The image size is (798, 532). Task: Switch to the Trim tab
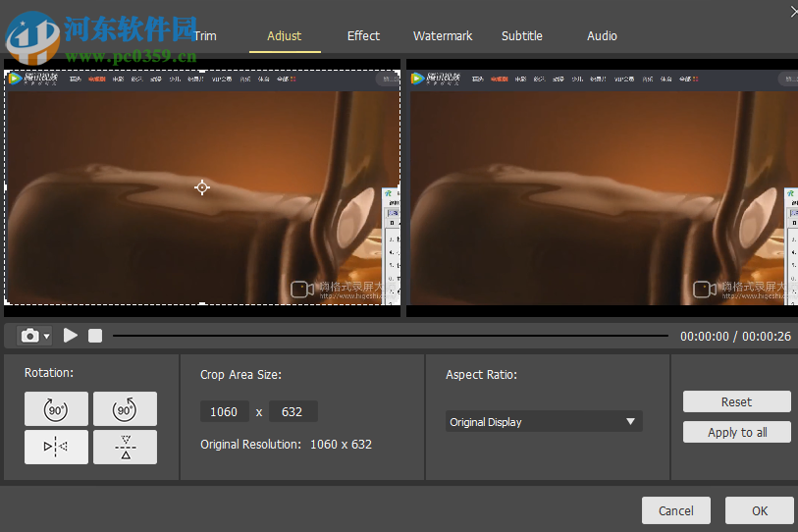205,36
